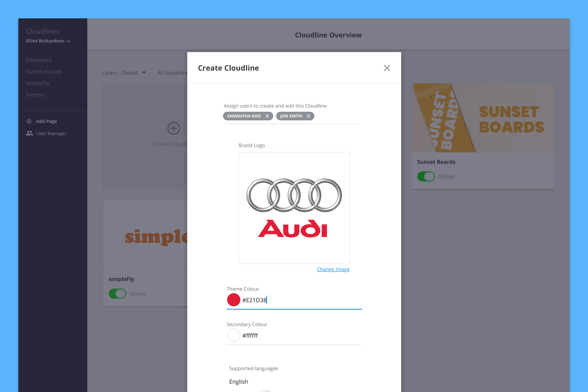This screenshot has height=392, width=588.
Task: Click the white Secondary Colour swatch
Action: (x=233, y=335)
